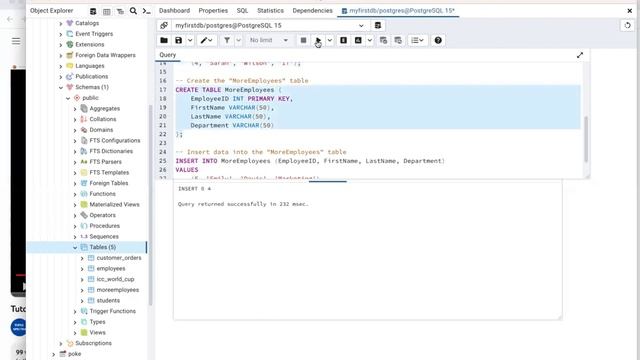
Task: Select the Materialized Views item
Action: point(114,204)
